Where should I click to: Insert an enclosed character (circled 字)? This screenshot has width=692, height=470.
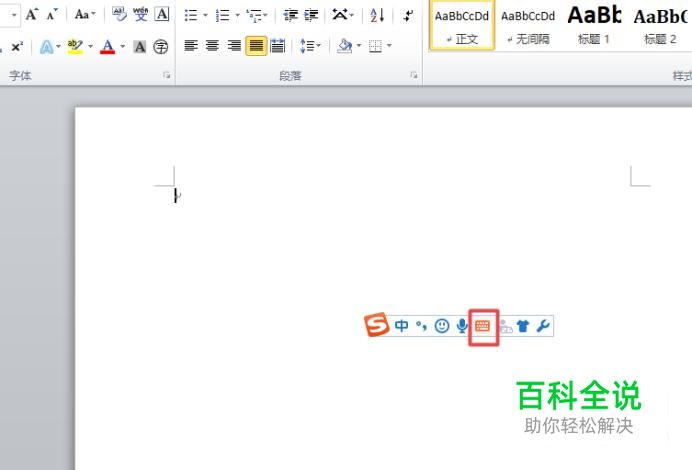[161, 46]
